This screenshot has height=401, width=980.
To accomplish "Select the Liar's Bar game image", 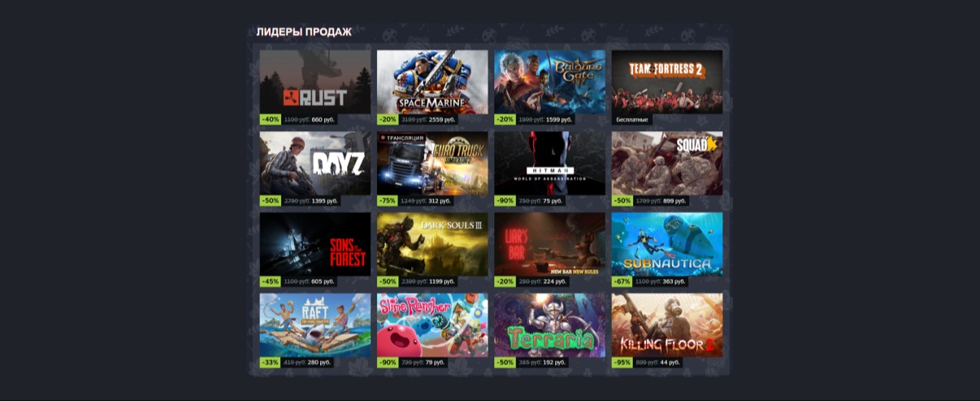I will click(x=549, y=244).
